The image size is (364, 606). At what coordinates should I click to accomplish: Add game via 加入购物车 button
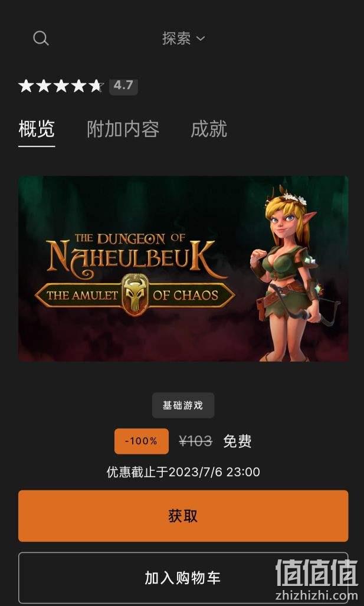[183, 578]
